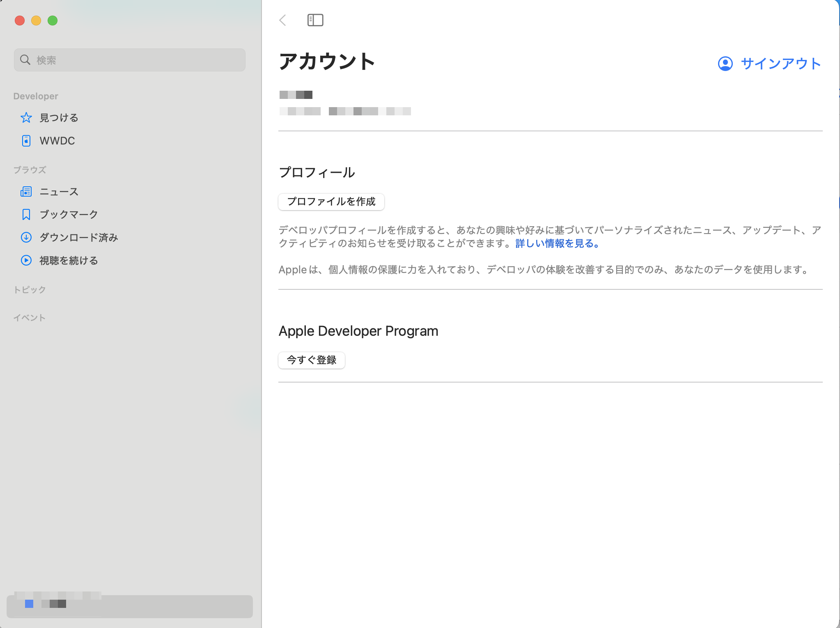Go back using the left chevron

coord(283,20)
